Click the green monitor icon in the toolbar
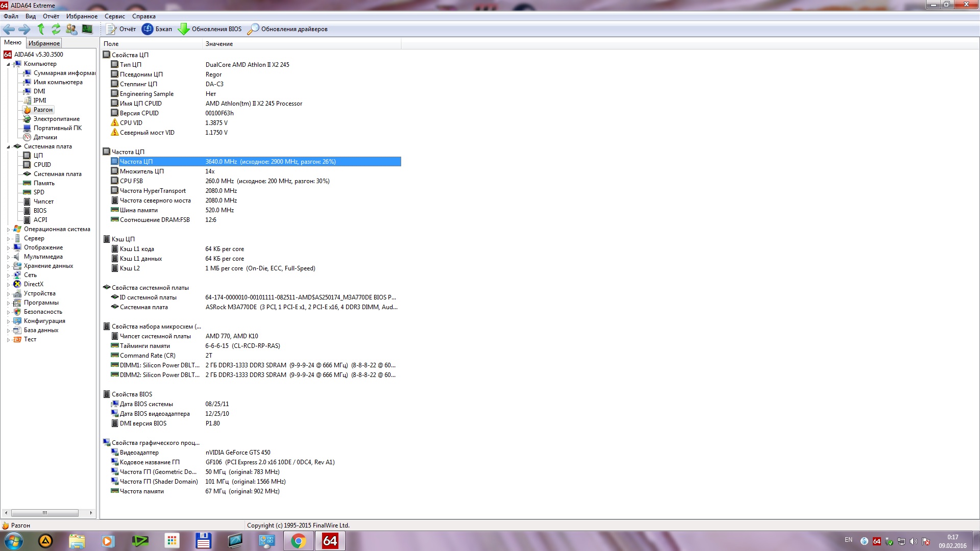The width and height of the screenshot is (980, 551). (87, 29)
